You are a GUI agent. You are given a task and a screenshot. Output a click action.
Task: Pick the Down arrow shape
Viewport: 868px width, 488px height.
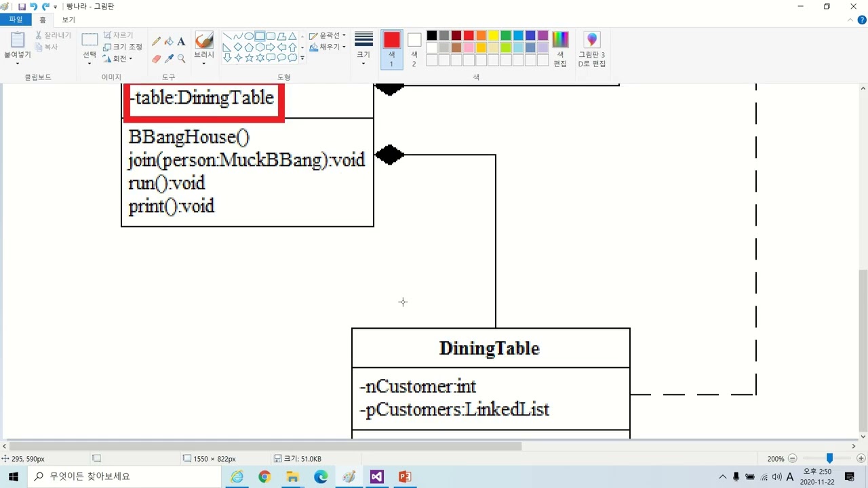point(227,58)
